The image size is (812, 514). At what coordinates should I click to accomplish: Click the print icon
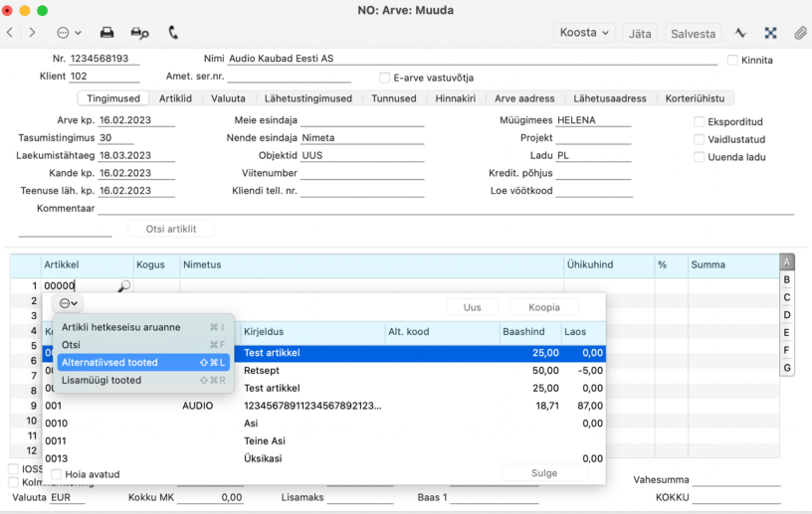106,33
